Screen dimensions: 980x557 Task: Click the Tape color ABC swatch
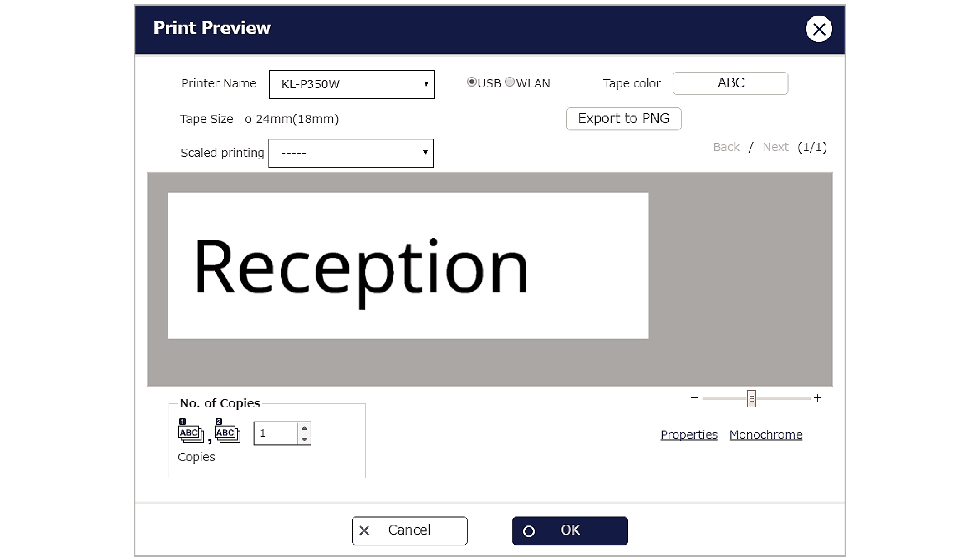point(730,83)
